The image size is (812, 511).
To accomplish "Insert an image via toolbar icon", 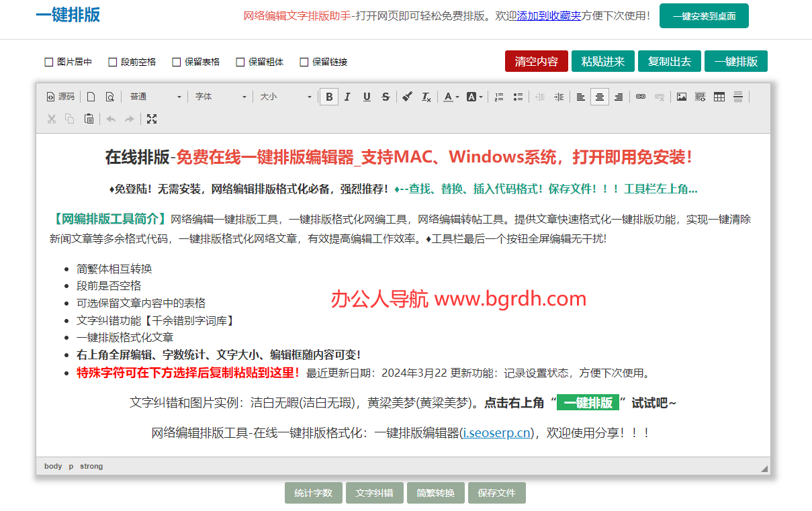I will click(x=681, y=97).
